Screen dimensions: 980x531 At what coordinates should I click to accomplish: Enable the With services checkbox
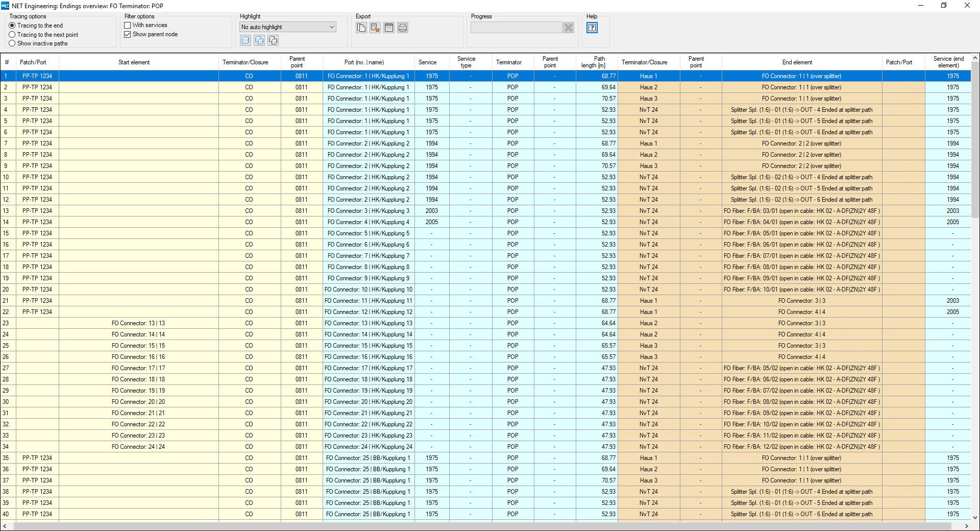(128, 25)
